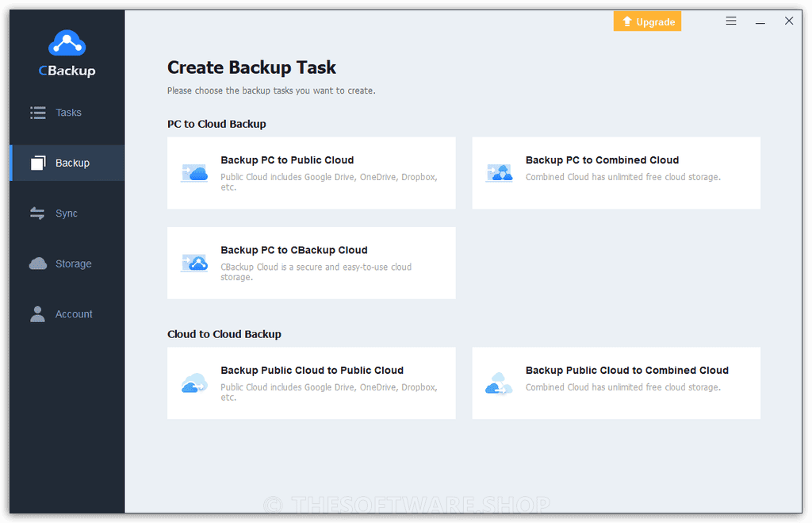812x523 pixels.
Task: Select the Tasks icon in sidebar
Action: tap(37, 112)
